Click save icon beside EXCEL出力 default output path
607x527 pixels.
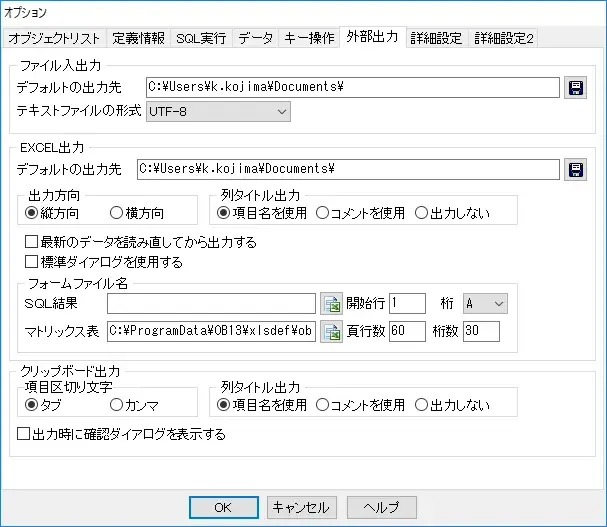coord(576,169)
